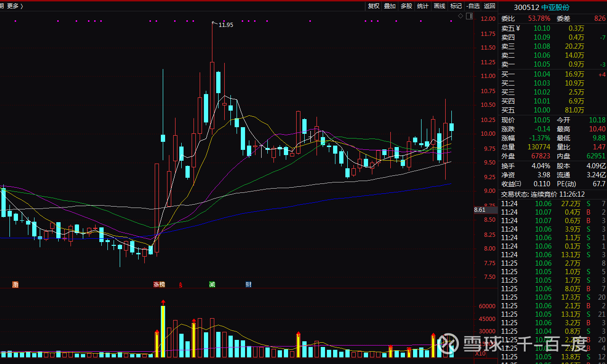Image resolution: width=607 pixels, height=364 pixels.
Task: Click the 最低 9.88 field
Action: click(x=581, y=138)
